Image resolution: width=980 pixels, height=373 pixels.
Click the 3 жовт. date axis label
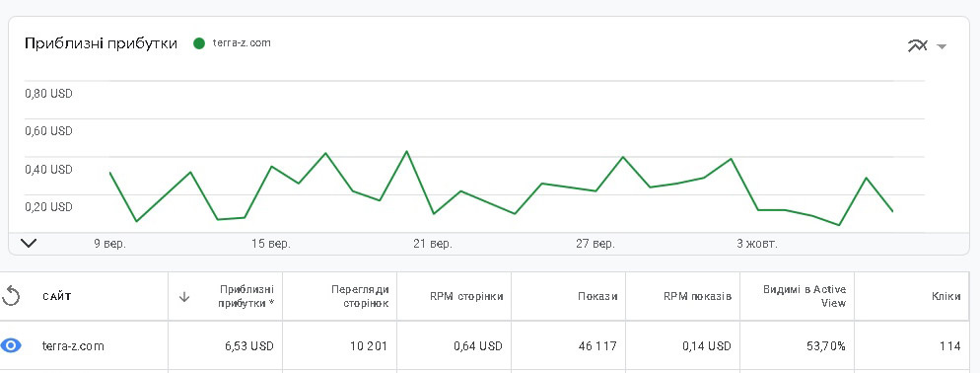pyautogui.click(x=757, y=244)
